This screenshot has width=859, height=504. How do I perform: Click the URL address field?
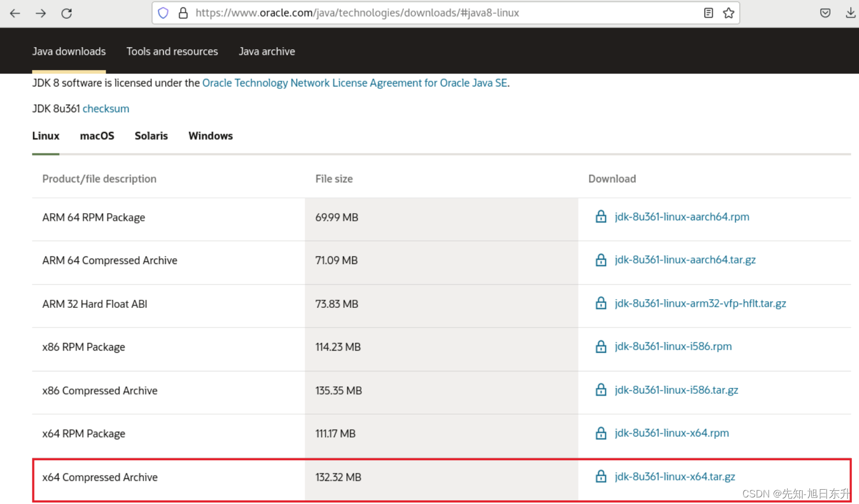(x=445, y=13)
